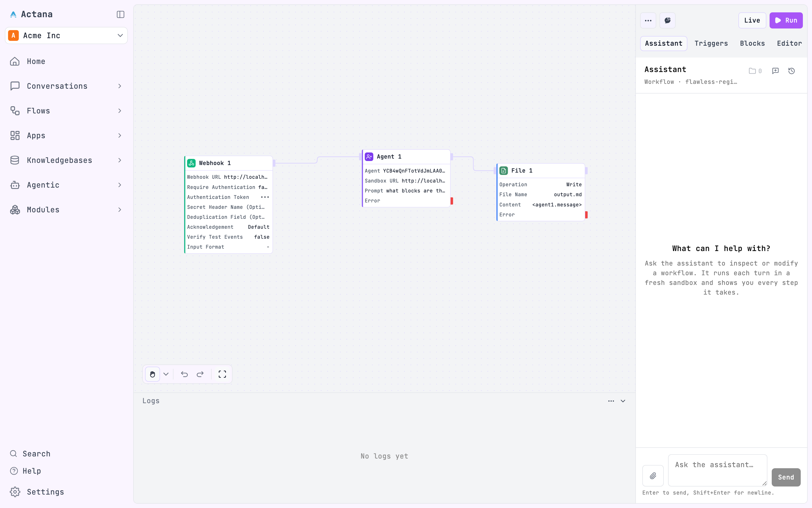Open the assistant history icon
The height and width of the screenshot is (508, 812).
point(792,71)
